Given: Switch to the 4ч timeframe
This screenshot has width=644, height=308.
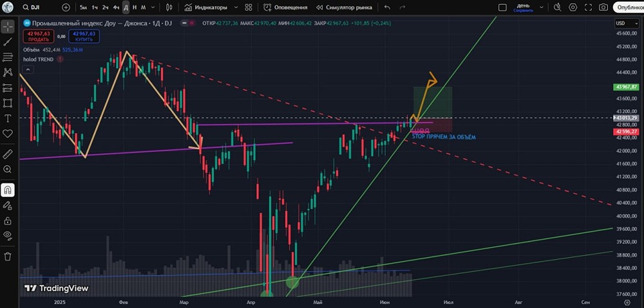Looking at the screenshot, I should tap(116, 7).
